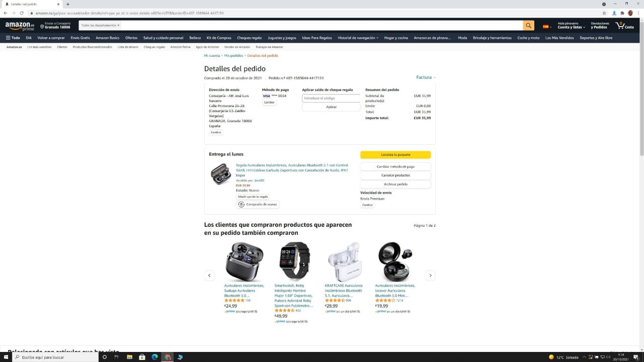This screenshot has height=362, width=644.
Task: Expand Cuenta y listas menu
Action: [571, 27]
